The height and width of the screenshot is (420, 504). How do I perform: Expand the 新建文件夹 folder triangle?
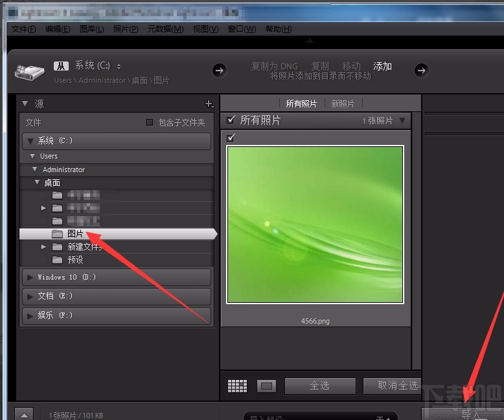(43, 247)
